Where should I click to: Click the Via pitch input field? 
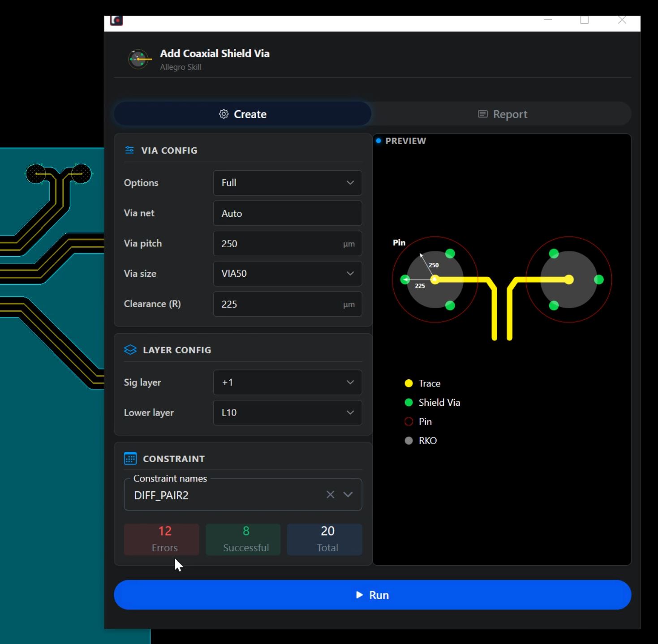pos(288,244)
